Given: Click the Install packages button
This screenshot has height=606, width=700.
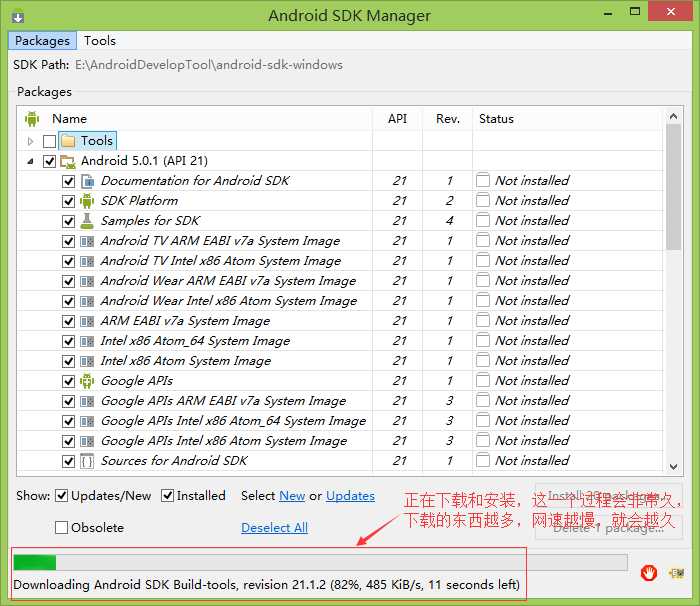Looking at the screenshot, I should tap(608, 495).
